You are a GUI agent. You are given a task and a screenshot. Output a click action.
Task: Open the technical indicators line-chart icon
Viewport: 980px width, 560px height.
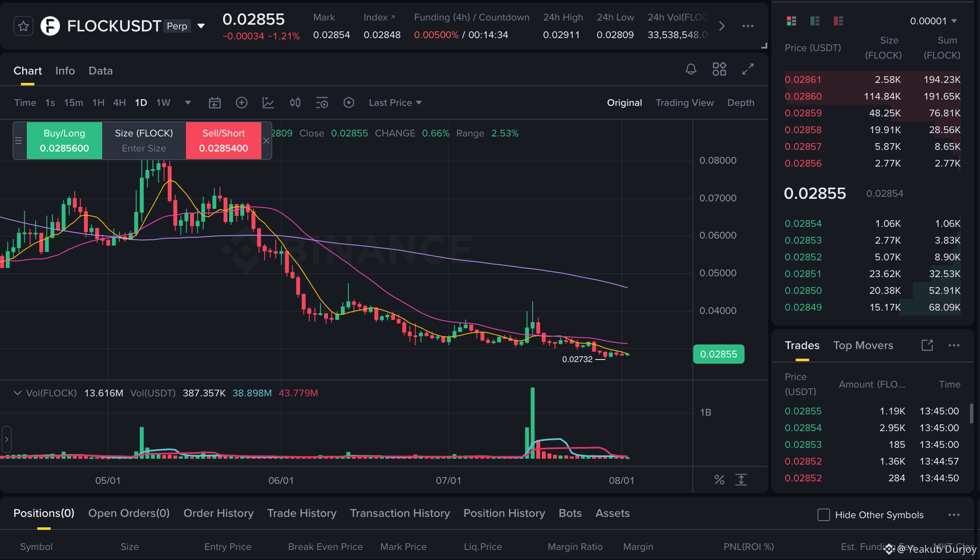[268, 103]
